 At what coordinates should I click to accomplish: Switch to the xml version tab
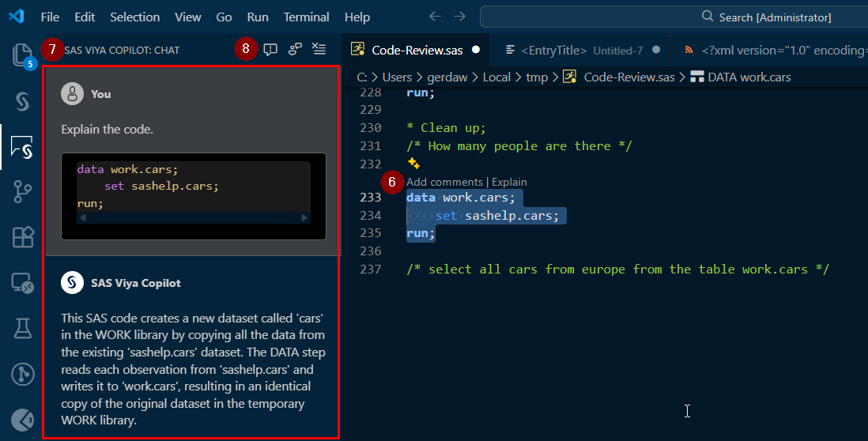click(x=769, y=51)
